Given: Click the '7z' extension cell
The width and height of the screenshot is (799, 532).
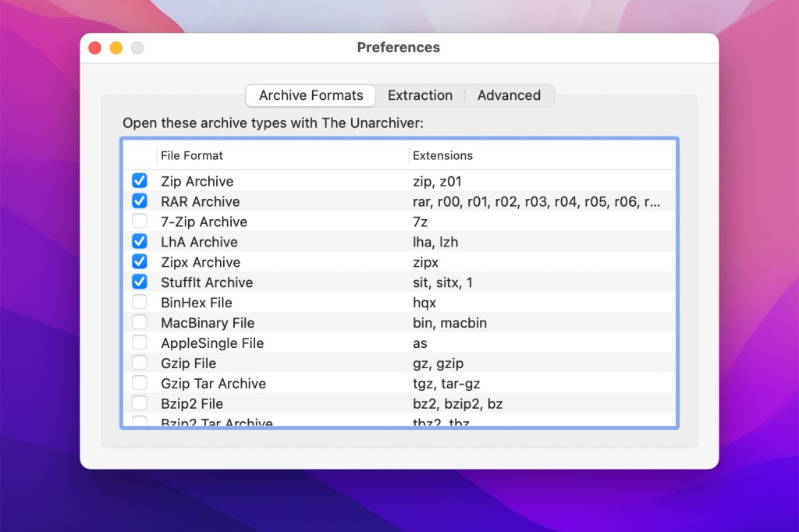Looking at the screenshot, I should tap(421, 222).
